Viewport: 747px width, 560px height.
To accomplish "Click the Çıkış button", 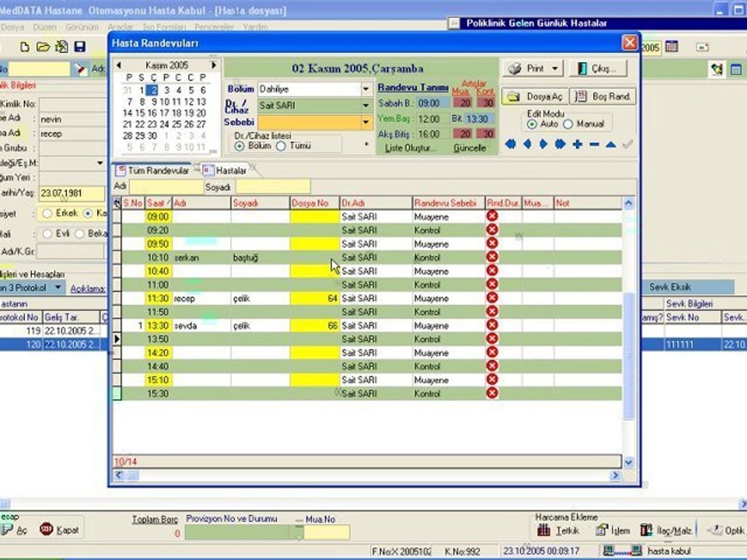I will point(598,68).
